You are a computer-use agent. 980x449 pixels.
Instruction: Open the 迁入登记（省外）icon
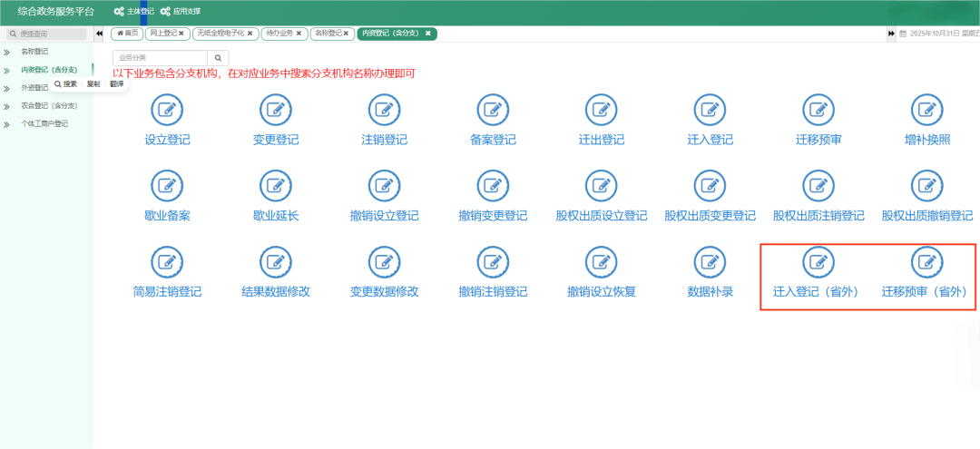(818, 262)
